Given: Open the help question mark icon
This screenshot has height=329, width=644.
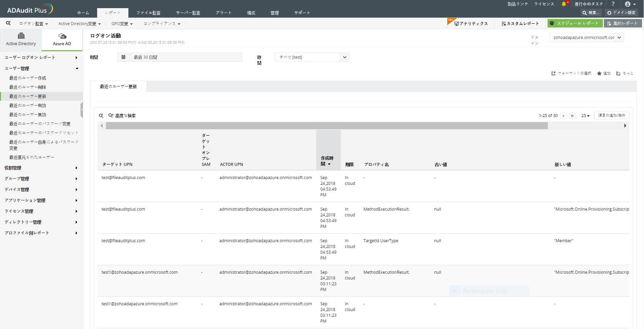Looking at the screenshot, I should pyautogui.click(x=613, y=4).
